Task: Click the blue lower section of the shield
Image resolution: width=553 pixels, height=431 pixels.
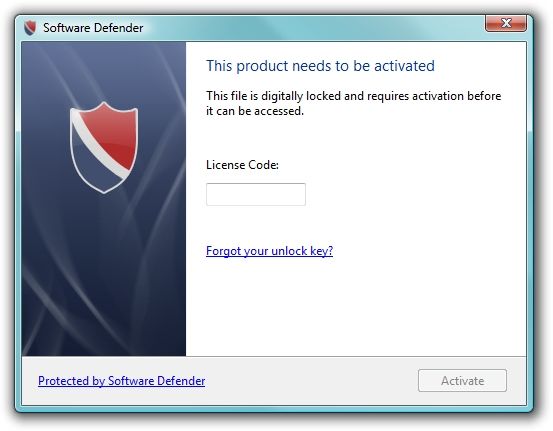Action: tap(93, 166)
